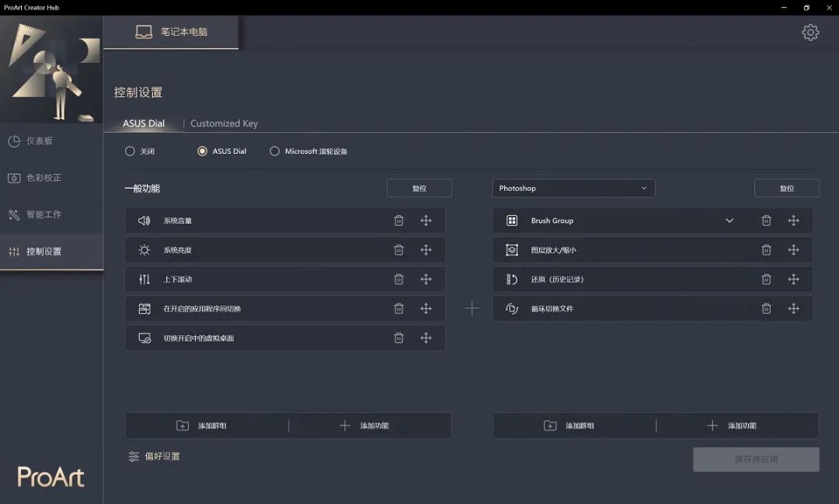Delete the 切换开启中的虚拟桌面 function

[399, 338]
